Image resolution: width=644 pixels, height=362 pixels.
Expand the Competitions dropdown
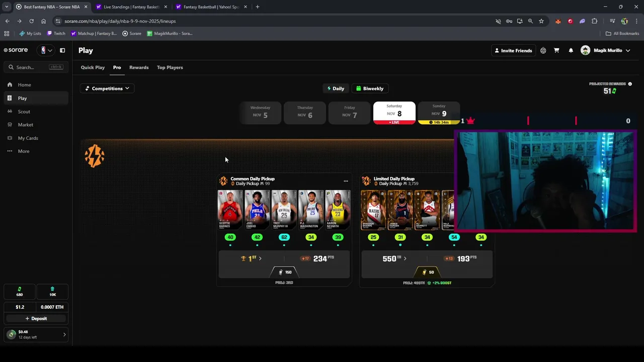pyautogui.click(x=107, y=88)
